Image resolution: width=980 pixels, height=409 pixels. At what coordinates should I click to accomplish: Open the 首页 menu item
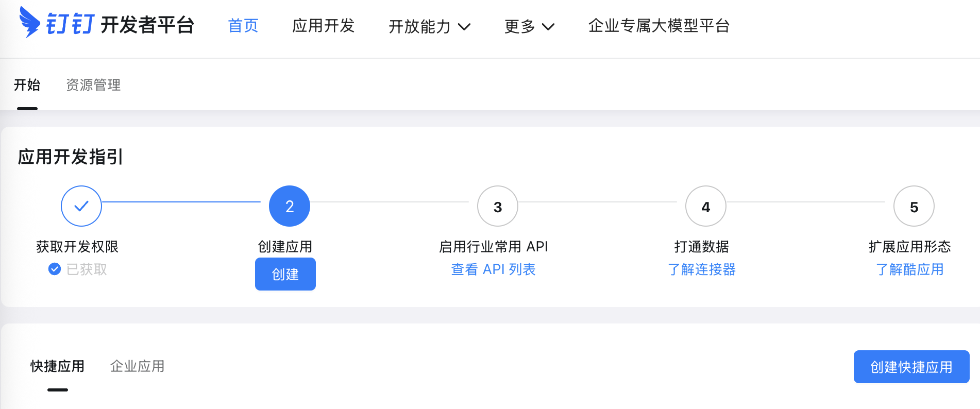pos(243,26)
